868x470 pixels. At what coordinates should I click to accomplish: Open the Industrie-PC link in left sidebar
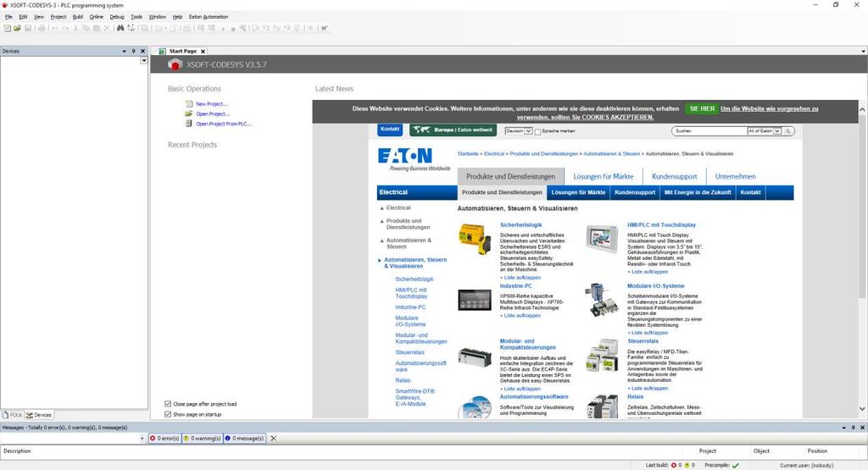pyautogui.click(x=410, y=307)
